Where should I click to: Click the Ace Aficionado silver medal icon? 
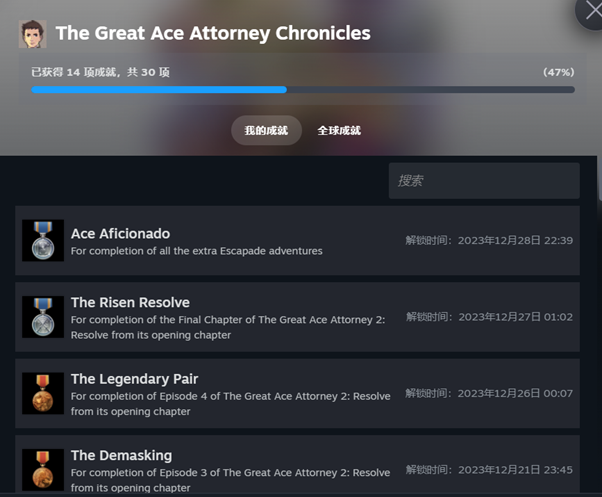[43, 240]
